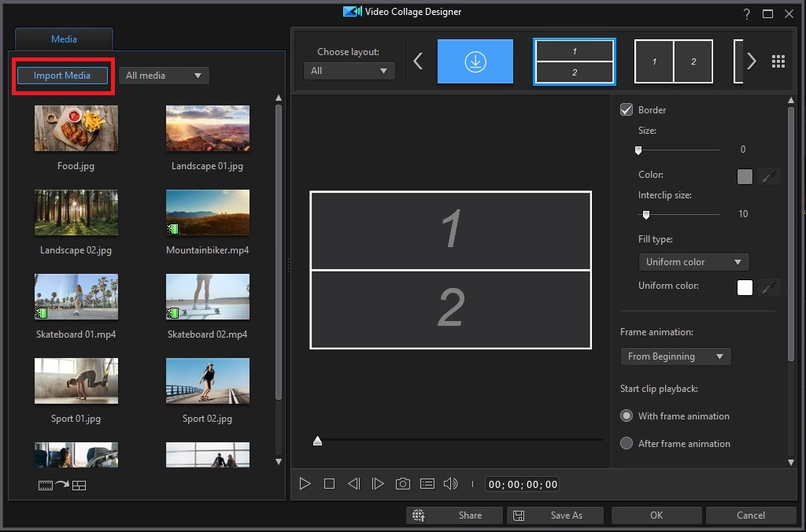Image resolution: width=806 pixels, height=532 pixels.
Task: Step to the previous frame
Action: click(x=353, y=484)
